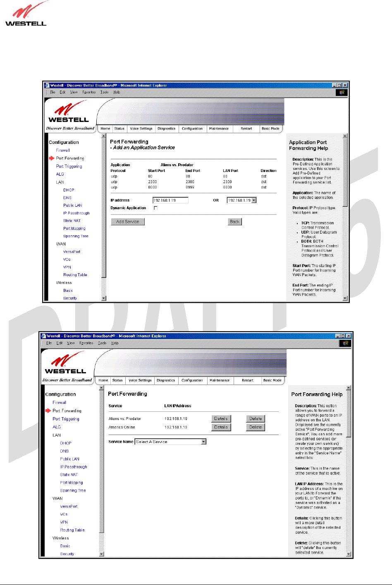Delete the Aliens vs. Predator service
The height and width of the screenshot is (585, 392).
click(256, 419)
